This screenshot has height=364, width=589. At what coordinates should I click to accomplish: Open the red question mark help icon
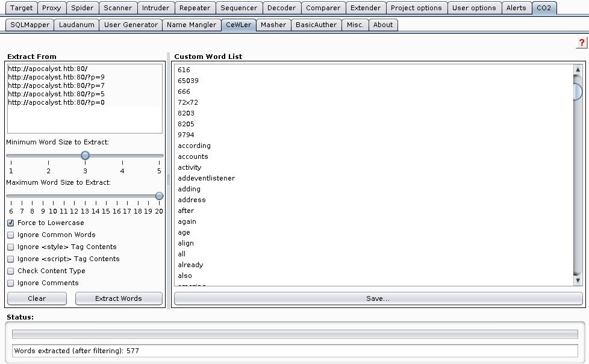582,43
